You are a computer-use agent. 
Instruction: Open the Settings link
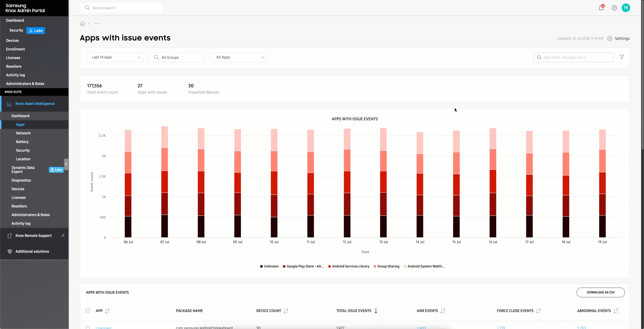pos(622,39)
